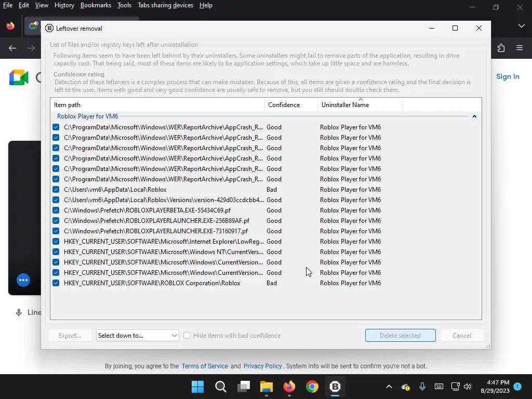Switch to Firefox in the taskbar
The image size is (532, 399).
click(x=289, y=387)
